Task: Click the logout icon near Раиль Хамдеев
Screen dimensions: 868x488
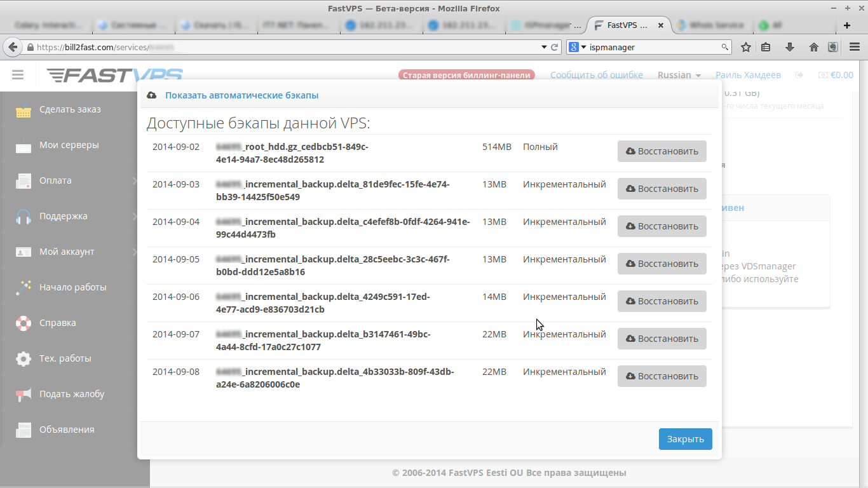Action: [799, 74]
